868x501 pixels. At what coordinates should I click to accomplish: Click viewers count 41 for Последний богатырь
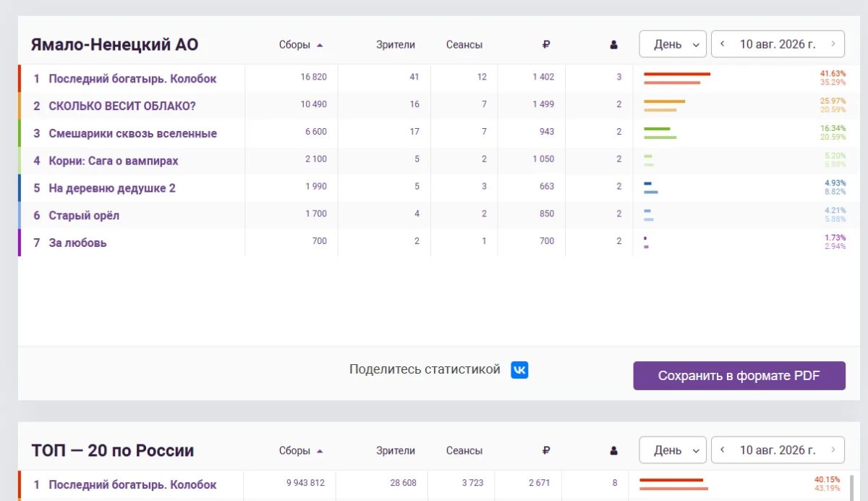click(x=414, y=77)
